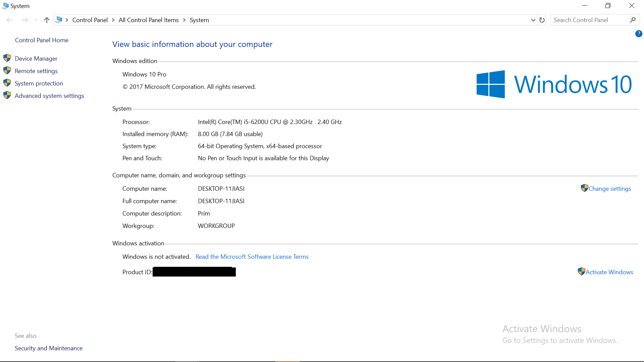Click the magnifier search icon in the search box
The image size is (644, 362).
[x=633, y=20]
